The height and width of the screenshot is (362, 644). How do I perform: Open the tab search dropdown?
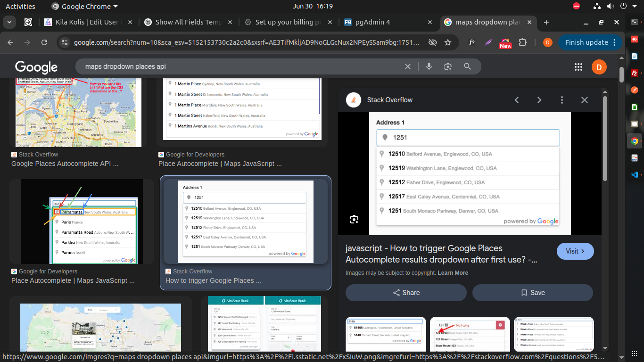10,22
